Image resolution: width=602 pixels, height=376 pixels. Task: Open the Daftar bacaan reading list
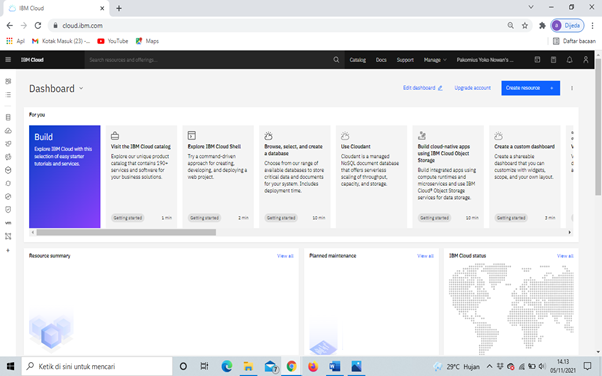tap(574, 41)
